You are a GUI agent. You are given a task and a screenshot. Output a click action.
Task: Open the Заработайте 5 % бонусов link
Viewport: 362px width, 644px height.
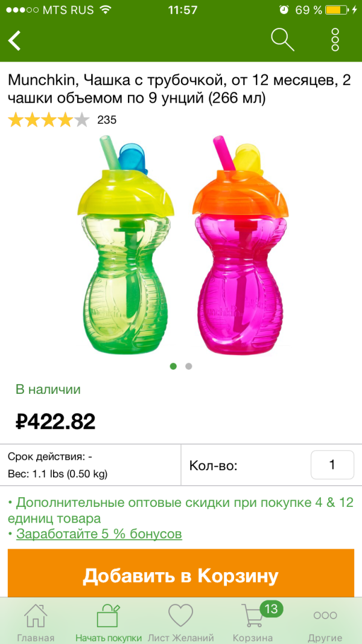[x=99, y=534]
